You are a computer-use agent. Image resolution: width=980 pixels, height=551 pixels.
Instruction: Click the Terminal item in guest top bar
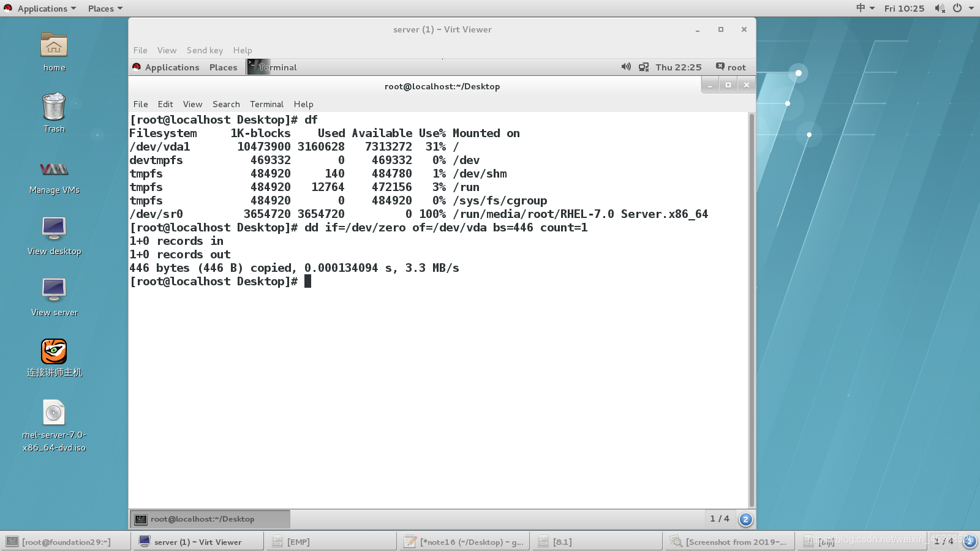273,67
